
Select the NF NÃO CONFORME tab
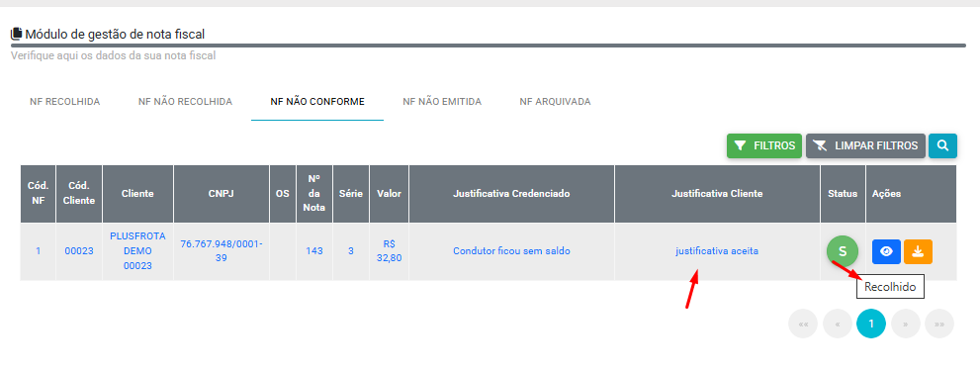317,101
